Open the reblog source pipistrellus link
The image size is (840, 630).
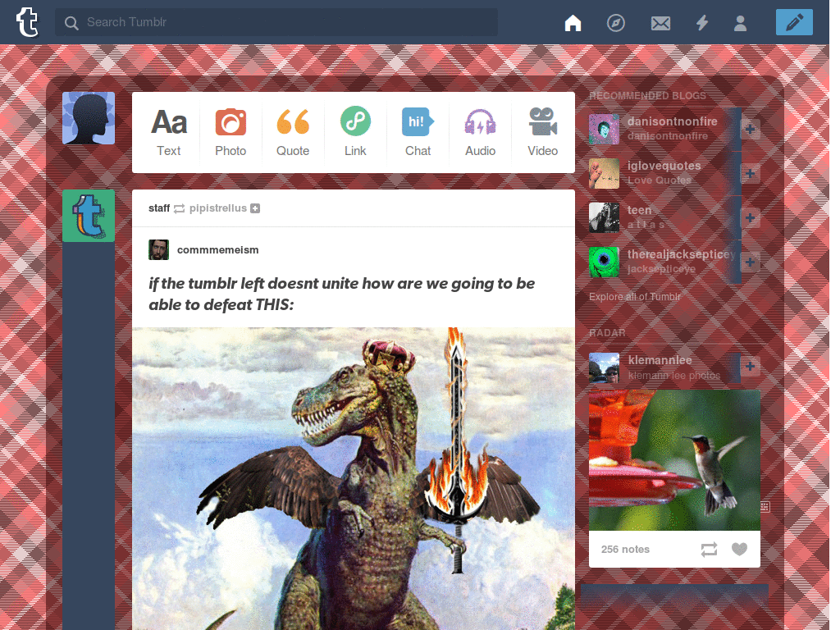click(x=218, y=208)
